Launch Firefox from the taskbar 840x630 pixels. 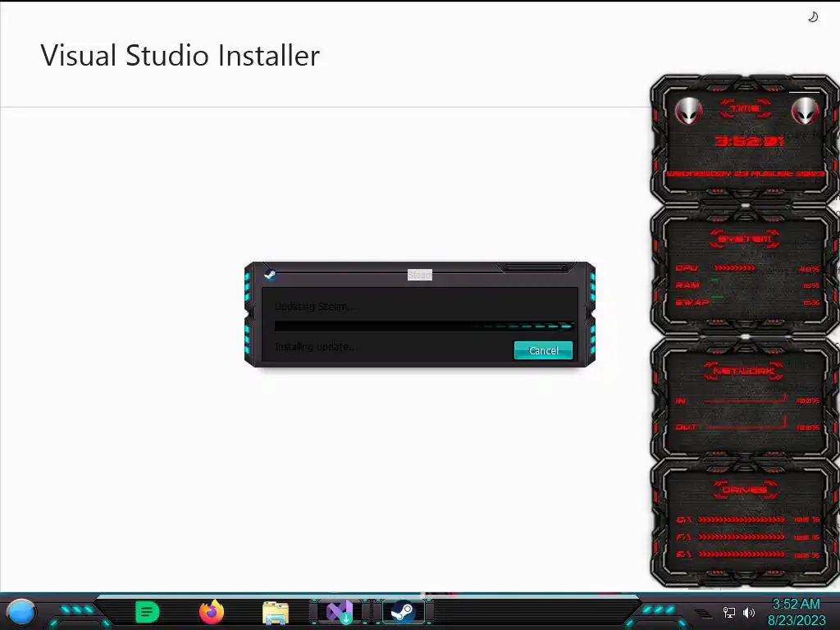coord(212,612)
